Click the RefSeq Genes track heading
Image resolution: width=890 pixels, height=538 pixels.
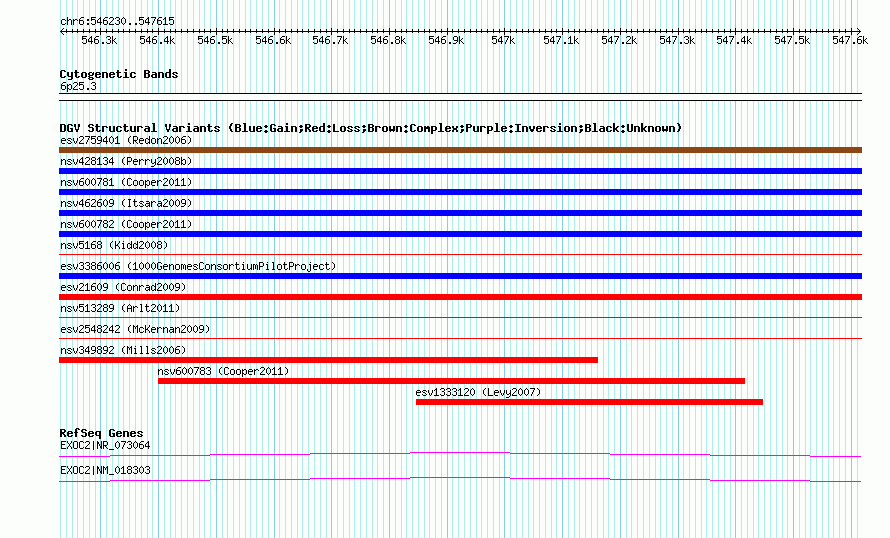point(101,432)
